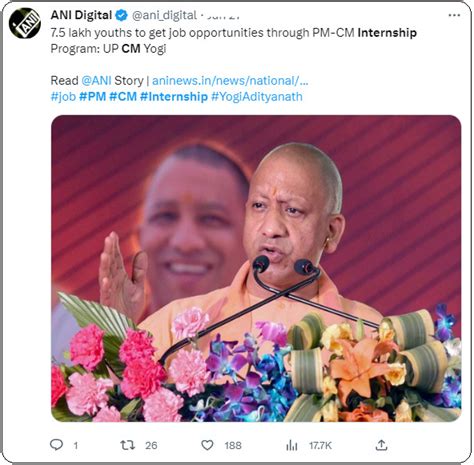This screenshot has height=465, width=474.
Task: Open the ANI Digital account name
Action: coord(81,15)
